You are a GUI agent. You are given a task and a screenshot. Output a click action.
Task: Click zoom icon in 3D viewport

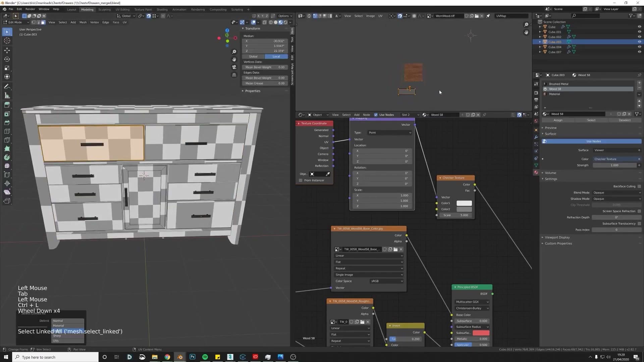[234, 52]
